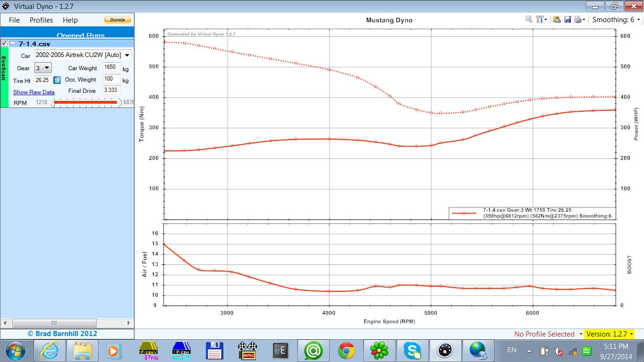Image resolution: width=644 pixels, height=362 pixels.
Task: Click the Show Raw Data link
Action: (33, 92)
